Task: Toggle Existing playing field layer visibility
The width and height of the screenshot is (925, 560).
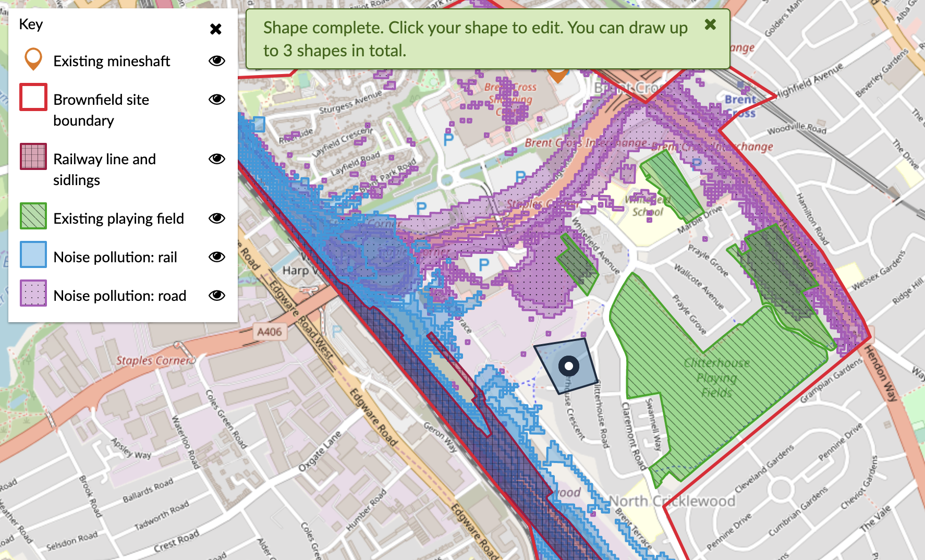Action: 216,218
